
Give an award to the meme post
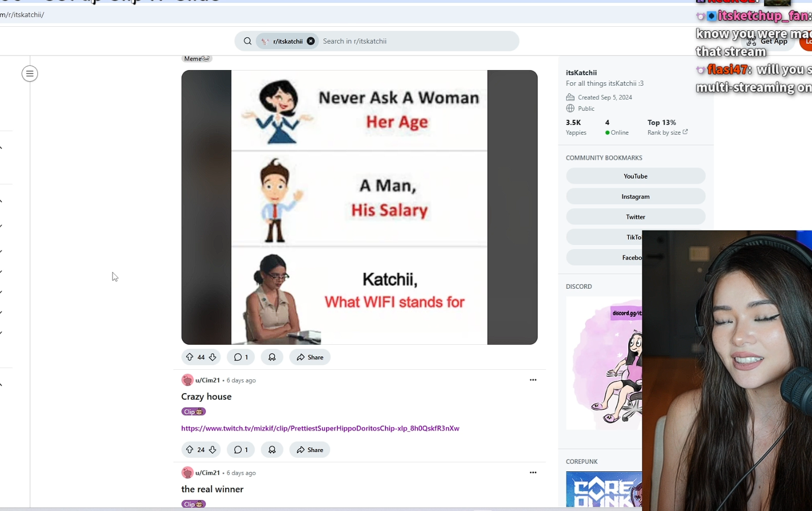pos(272,357)
